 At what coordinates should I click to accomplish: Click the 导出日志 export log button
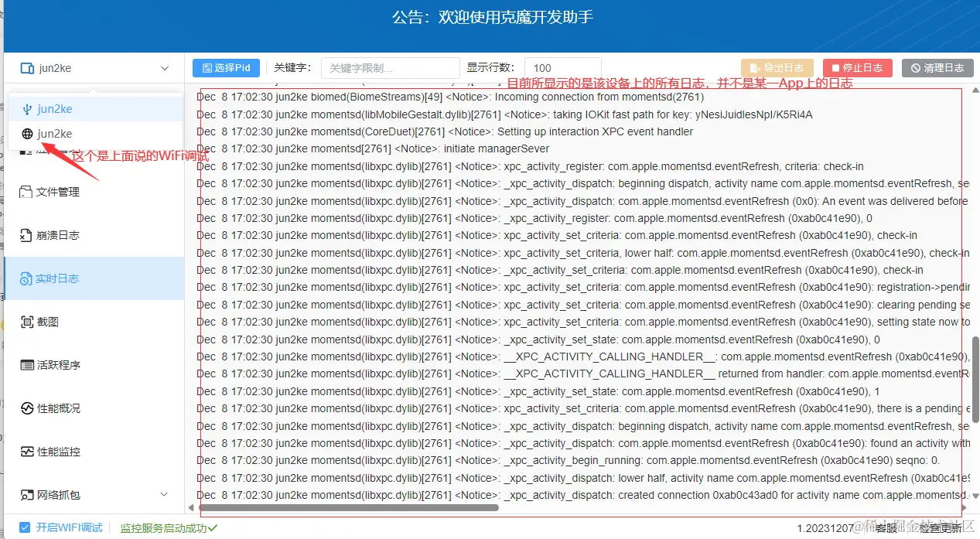777,68
